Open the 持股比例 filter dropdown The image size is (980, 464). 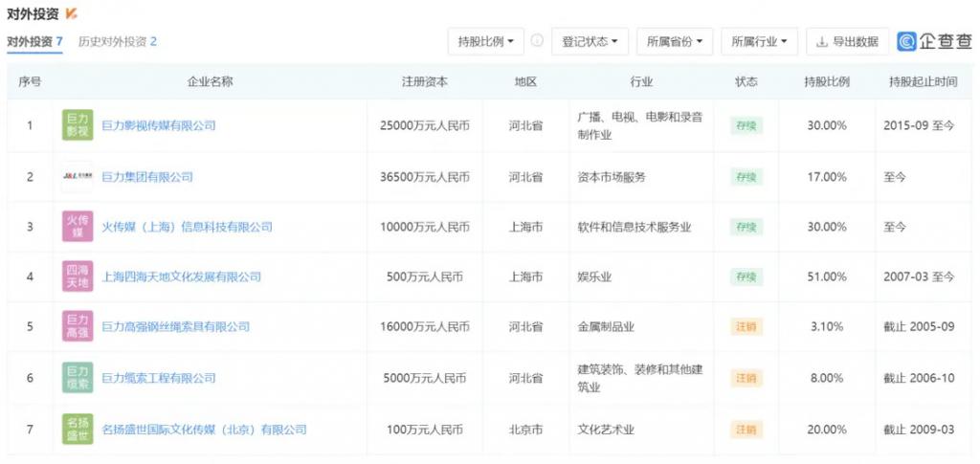[x=486, y=41]
